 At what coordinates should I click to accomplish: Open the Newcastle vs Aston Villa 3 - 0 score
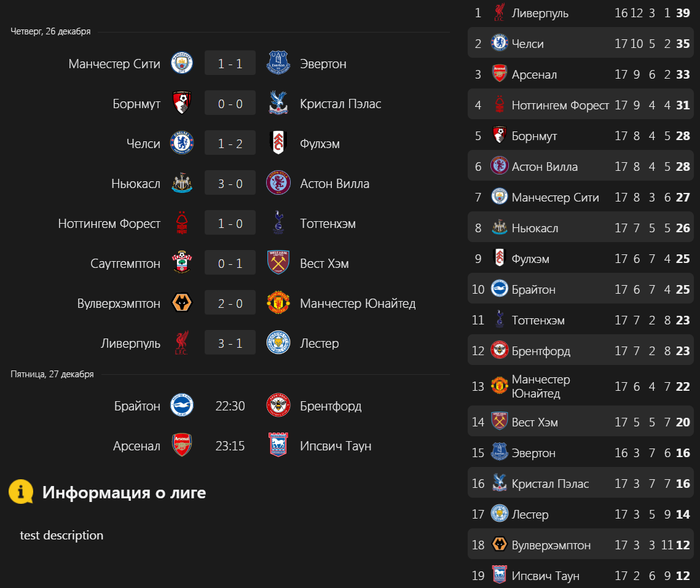pos(230,183)
